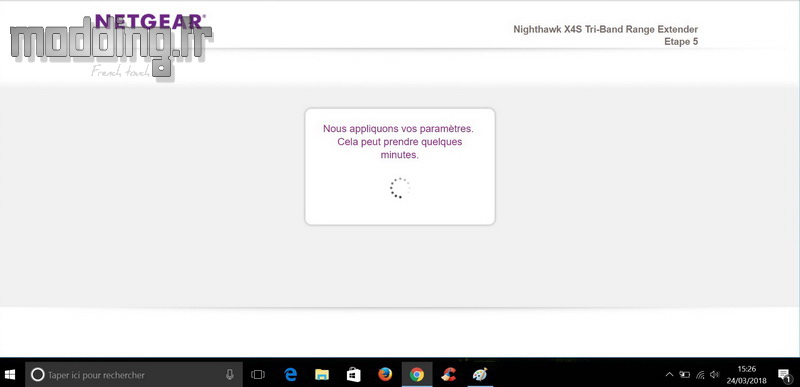Open Microsoft Store from the taskbar
800x387 pixels.
[x=354, y=375]
